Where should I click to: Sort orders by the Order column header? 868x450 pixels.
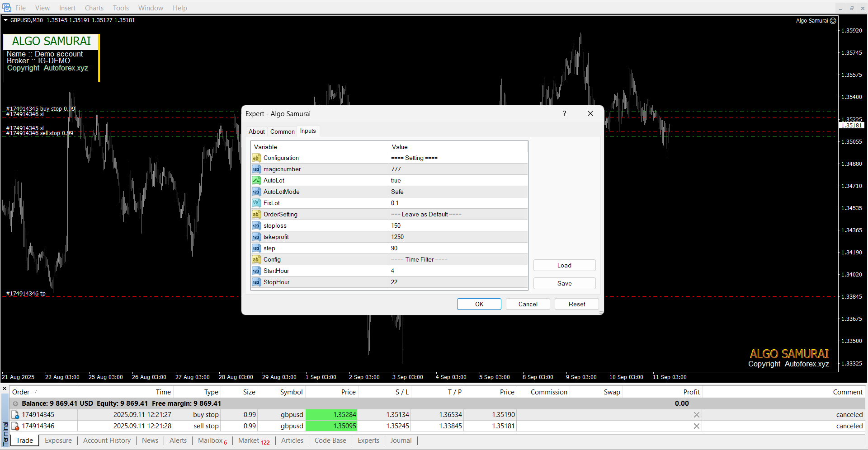point(21,392)
